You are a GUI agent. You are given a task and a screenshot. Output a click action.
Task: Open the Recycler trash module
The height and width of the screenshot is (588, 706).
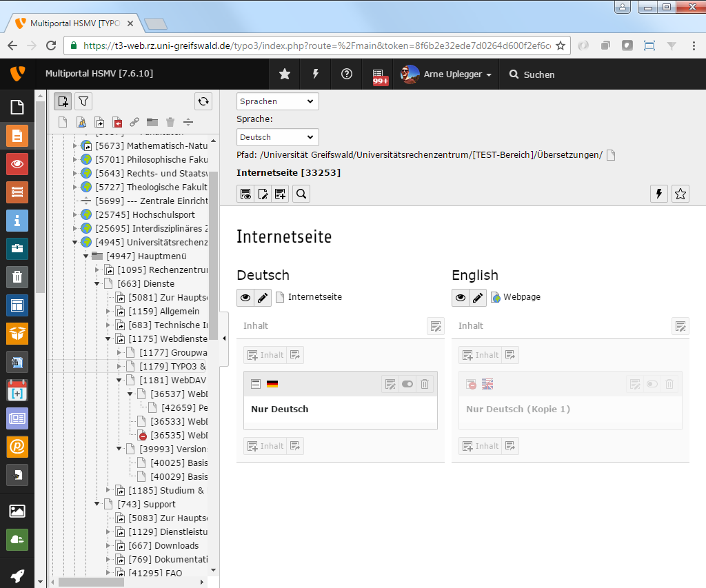17,277
